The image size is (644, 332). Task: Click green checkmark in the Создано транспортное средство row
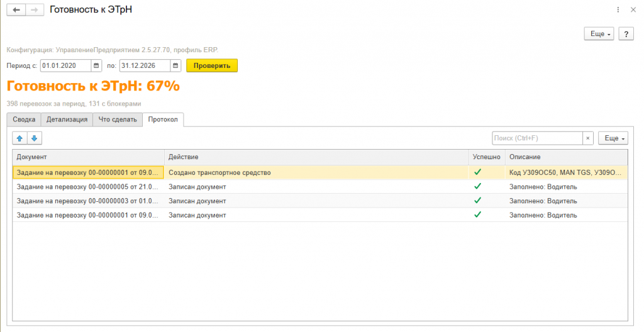coord(477,172)
